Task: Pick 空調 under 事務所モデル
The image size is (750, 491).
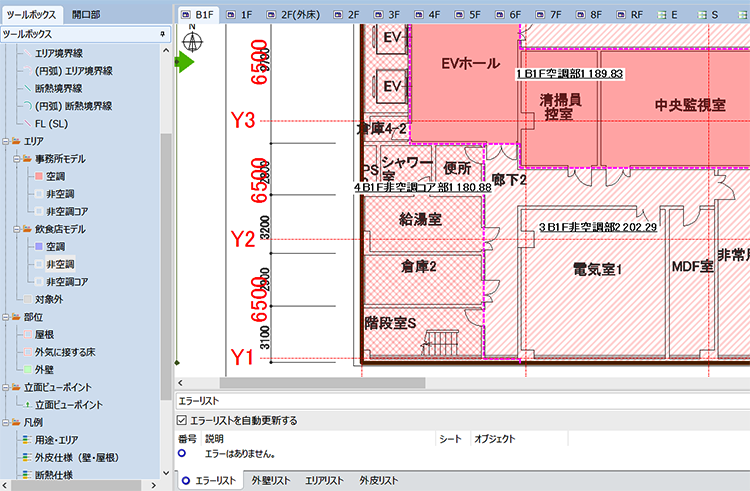Action: 55,176
